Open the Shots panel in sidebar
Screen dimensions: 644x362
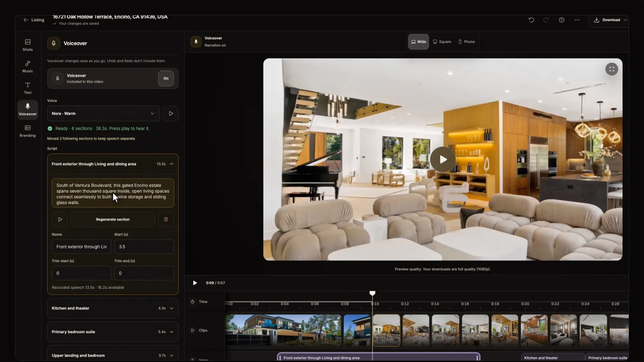(x=27, y=45)
